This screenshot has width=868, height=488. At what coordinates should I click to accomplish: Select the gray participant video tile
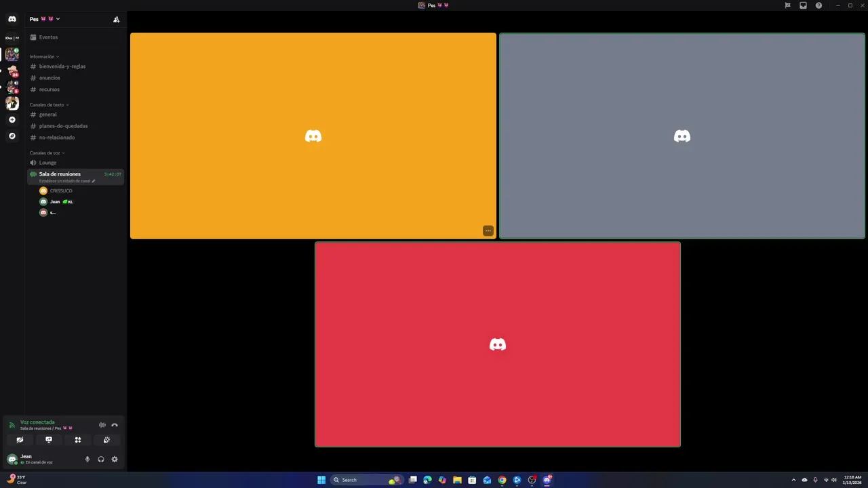682,136
